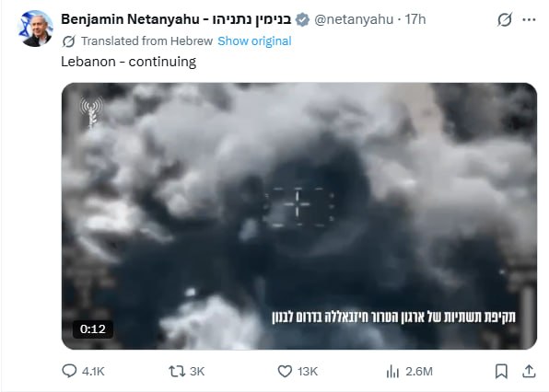Click the Grok icon at top right
The width and height of the screenshot is (549, 392).
pos(505,19)
